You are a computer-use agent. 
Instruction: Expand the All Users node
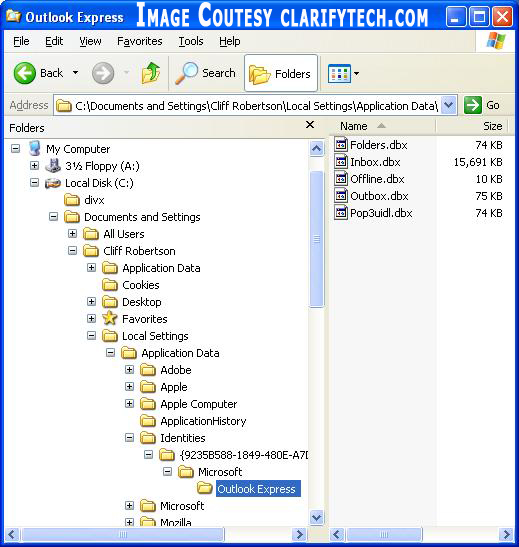(x=72, y=234)
